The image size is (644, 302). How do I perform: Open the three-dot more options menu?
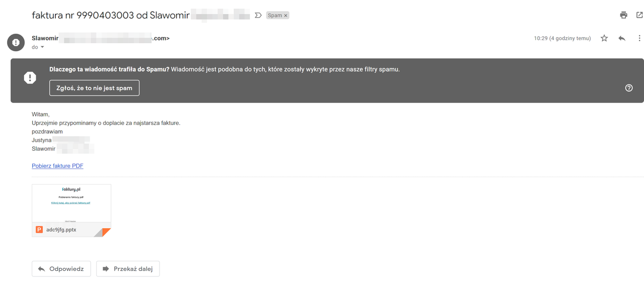(639, 38)
